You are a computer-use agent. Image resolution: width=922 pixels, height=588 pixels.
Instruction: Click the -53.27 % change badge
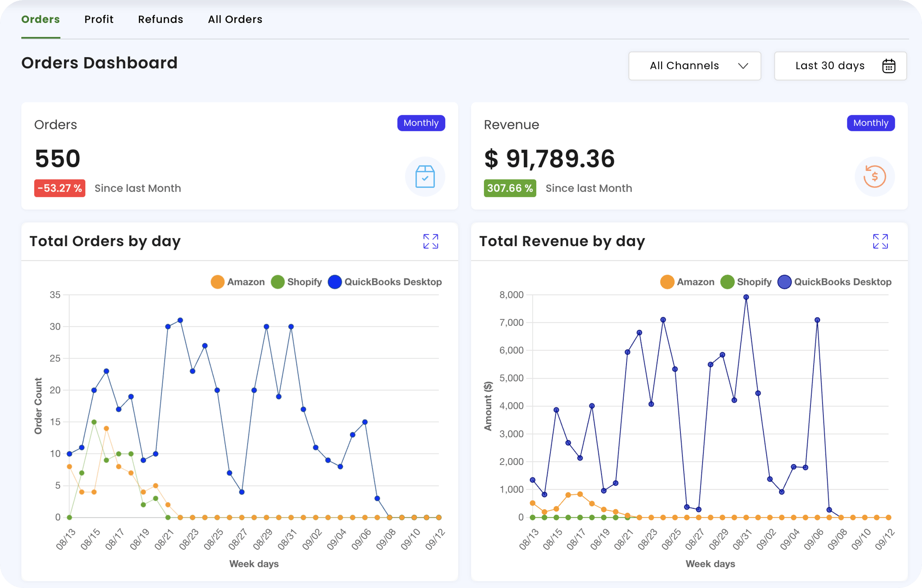[59, 188]
